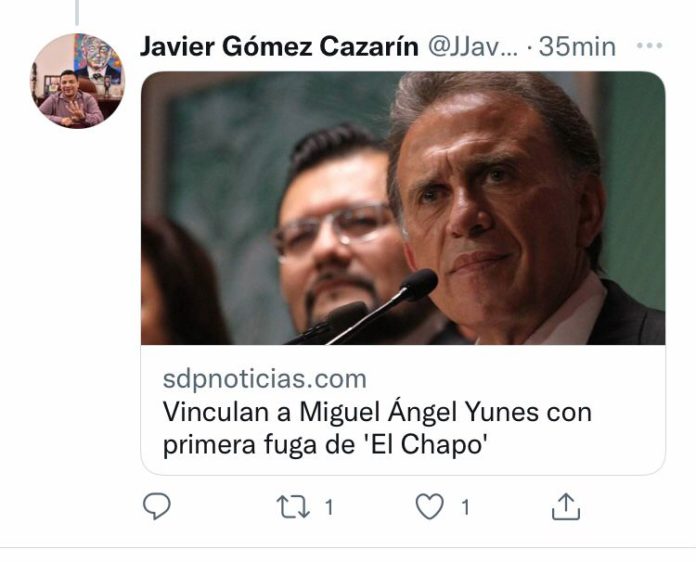This screenshot has height=562, width=696.
Task: Open headline about Miguel Ángel Yunes
Action: tap(377, 428)
